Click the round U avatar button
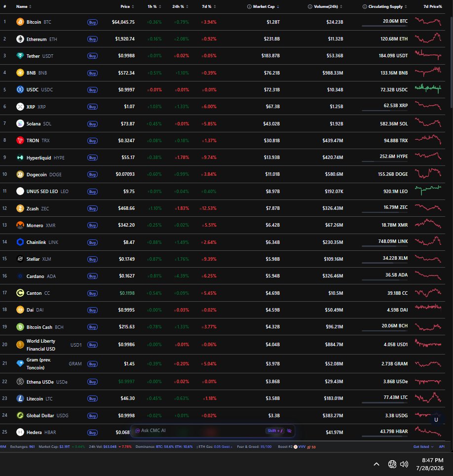 pos(436,420)
